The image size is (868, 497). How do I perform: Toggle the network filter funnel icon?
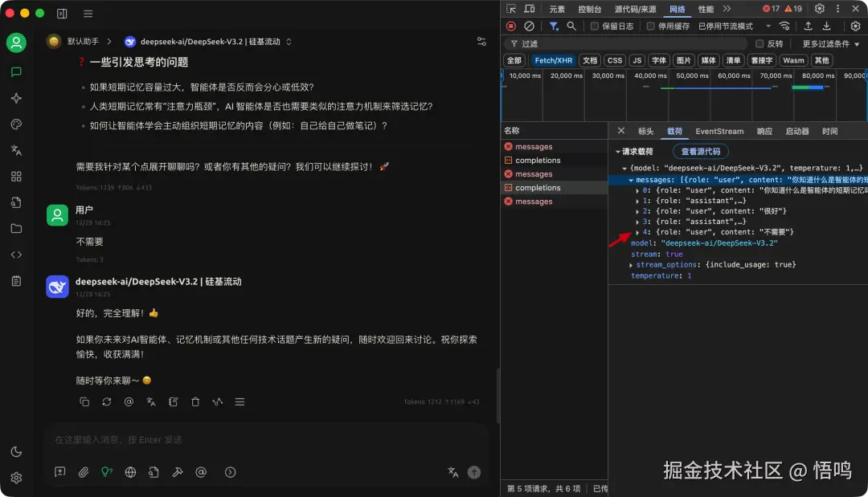[x=553, y=26]
